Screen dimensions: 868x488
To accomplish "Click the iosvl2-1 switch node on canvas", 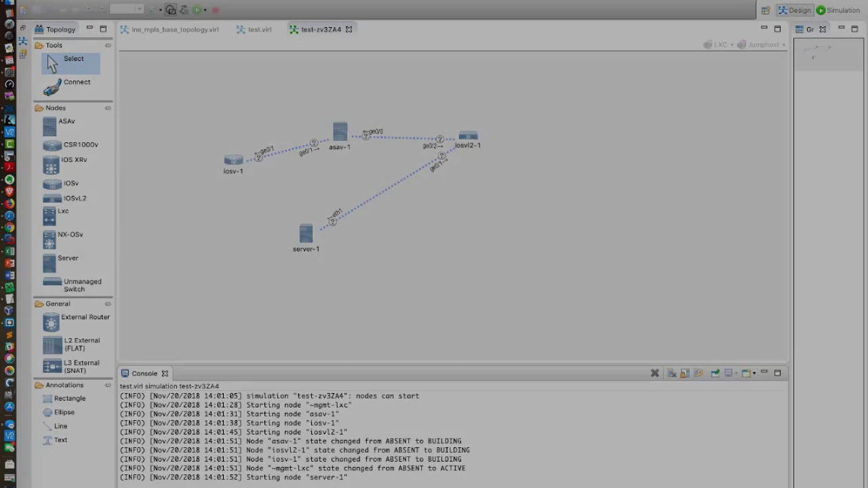I will [468, 136].
